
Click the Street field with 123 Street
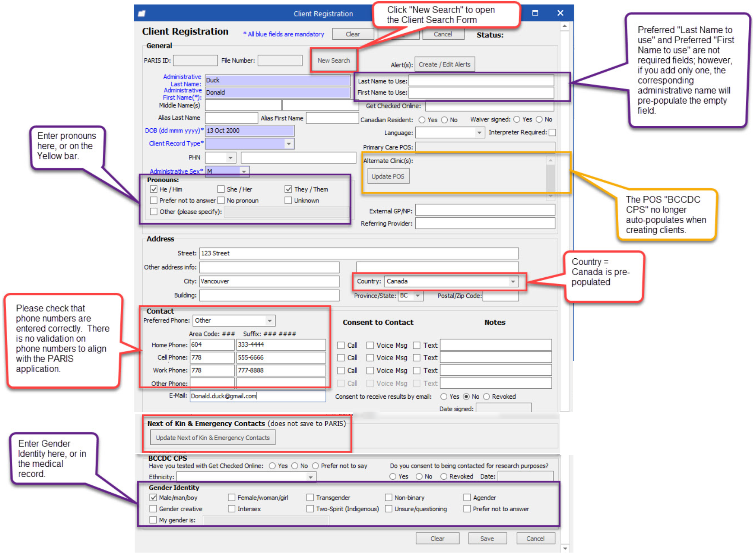click(359, 253)
